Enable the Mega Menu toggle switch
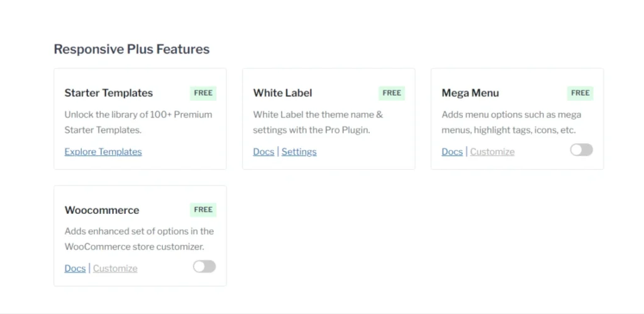 tap(581, 150)
